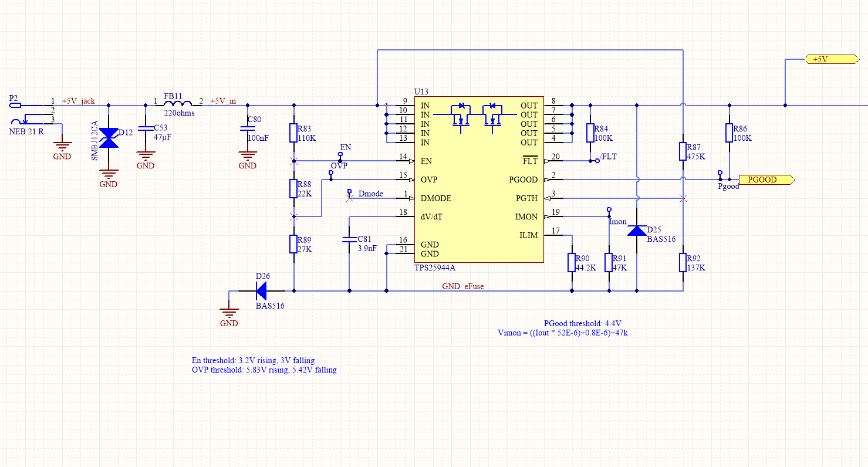Click the Pgood test point
This screenshot has height=467, width=868.
click(x=720, y=174)
